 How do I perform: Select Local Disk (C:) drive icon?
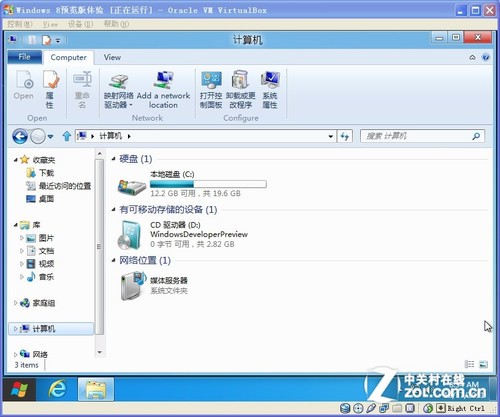[132, 187]
